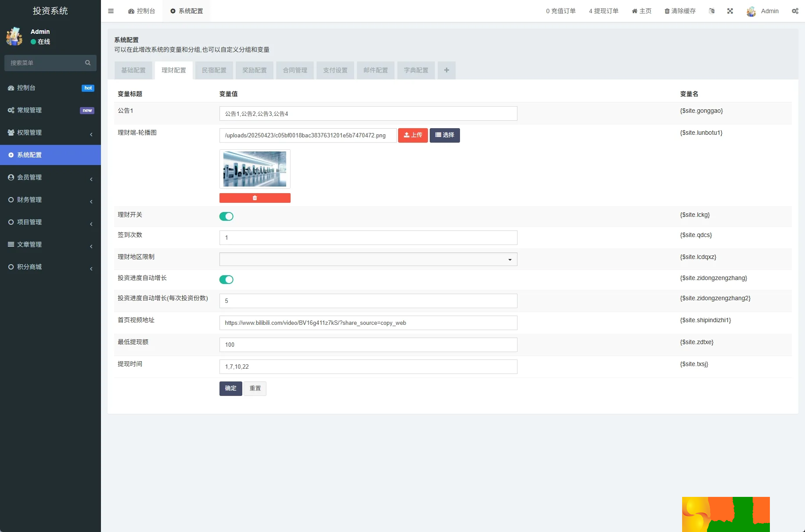This screenshot has width=805, height=532.
Task: Disable the 投资进度自动增长 switch
Action: [226, 280]
